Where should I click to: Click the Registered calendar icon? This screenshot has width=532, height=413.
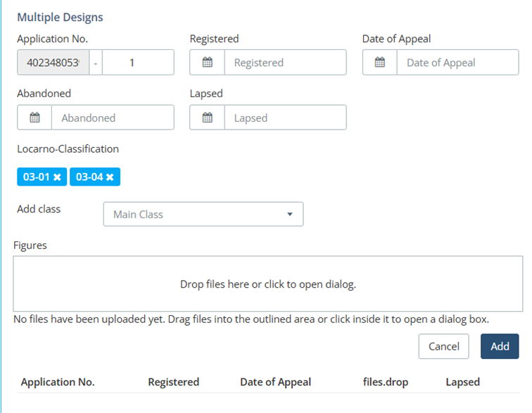[208, 63]
